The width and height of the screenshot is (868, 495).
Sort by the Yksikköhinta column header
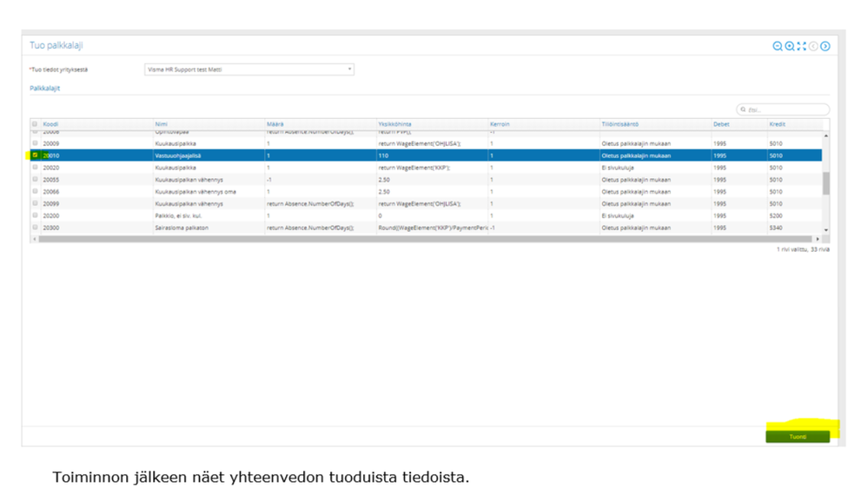click(x=394, y=124)
